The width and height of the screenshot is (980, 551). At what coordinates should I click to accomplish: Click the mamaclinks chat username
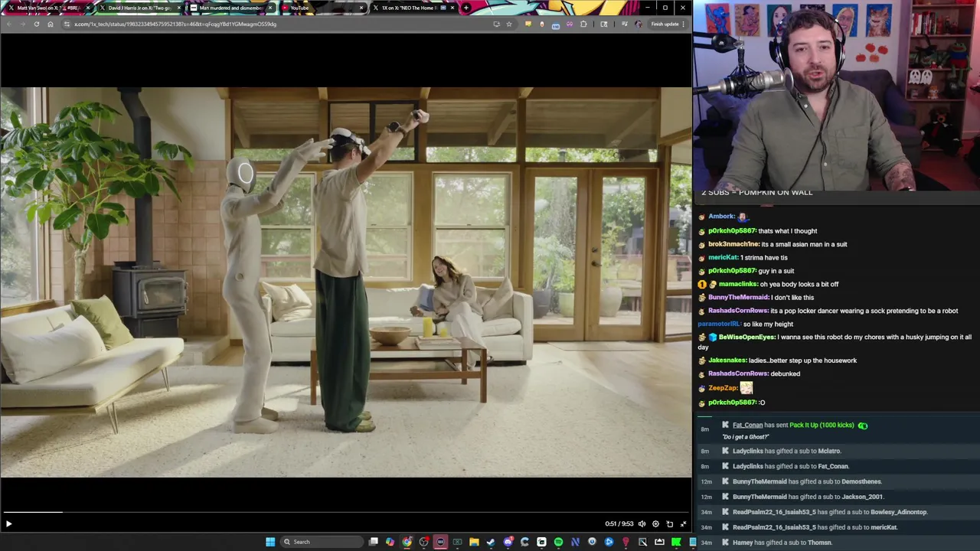coord(737,284)
